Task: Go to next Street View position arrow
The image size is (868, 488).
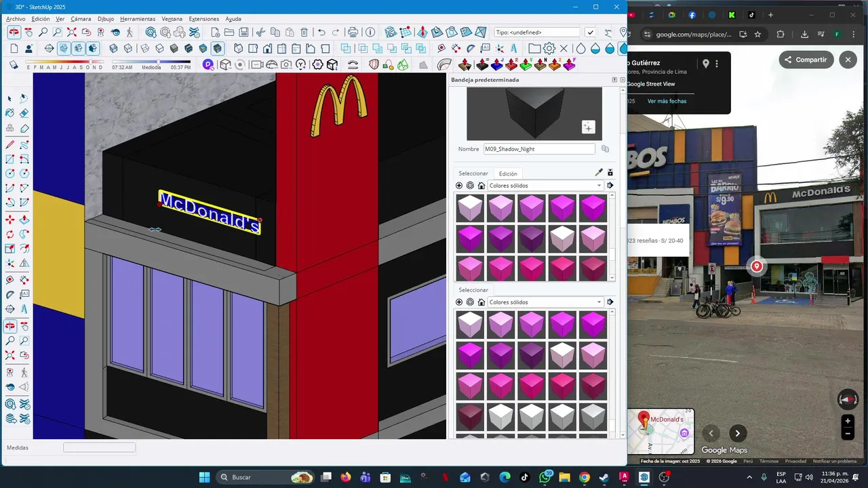Action: click(x=738, y=433)
